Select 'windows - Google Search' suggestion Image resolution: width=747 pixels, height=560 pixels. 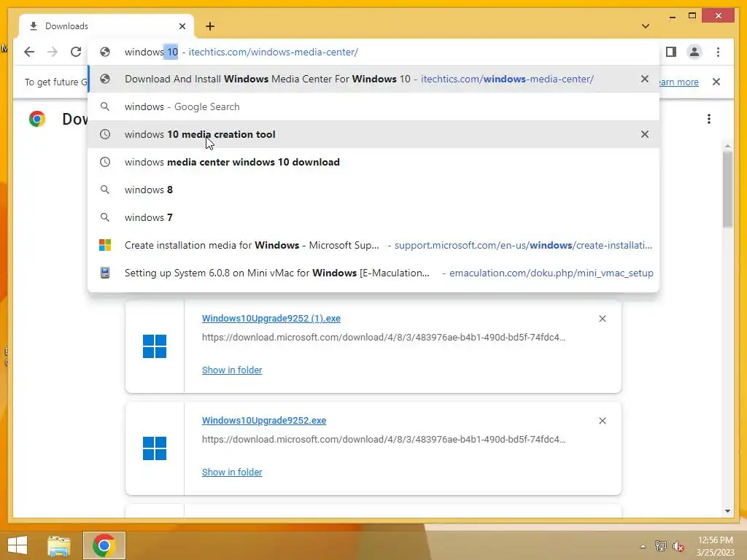[373, 106]
